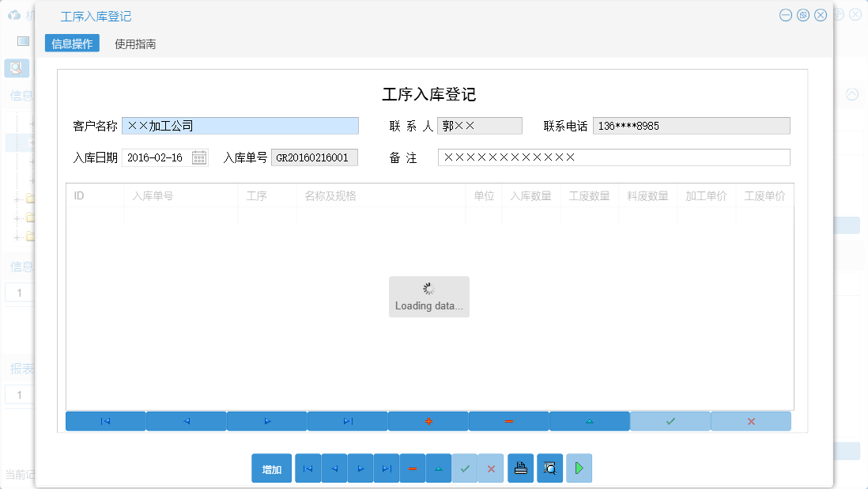Open the print preview icon
The image size is (868, 489).
549,468
